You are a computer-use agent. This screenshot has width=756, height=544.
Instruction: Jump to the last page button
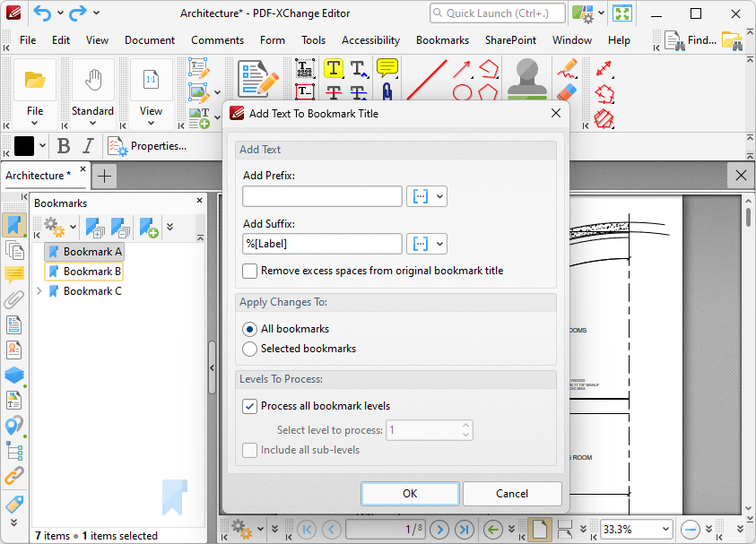pyautogui.click(x=465, y=530)
